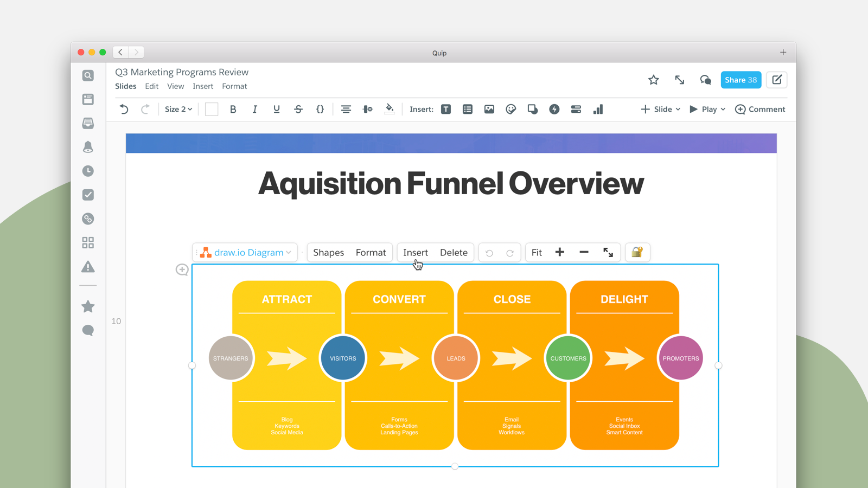868x488 pixels.
Task: Select the blue VISITORS circle in diagram
Action: point(343,358)
